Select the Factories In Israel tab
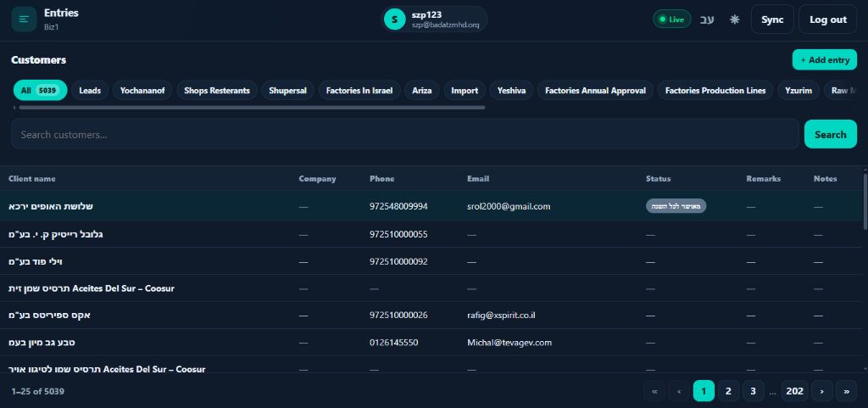Viewport: 868px width, 408px height. (x=359, y=90)
